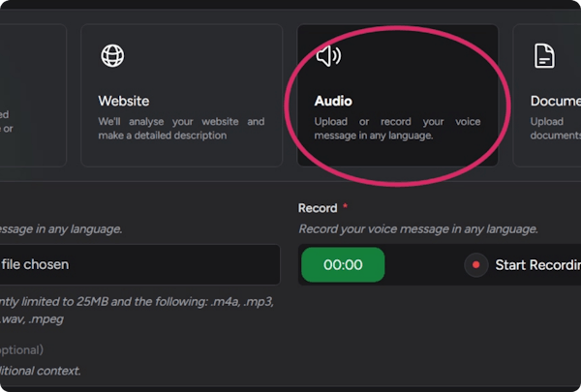Select the Website source heading
581x392 pixels.
(126, 101)
